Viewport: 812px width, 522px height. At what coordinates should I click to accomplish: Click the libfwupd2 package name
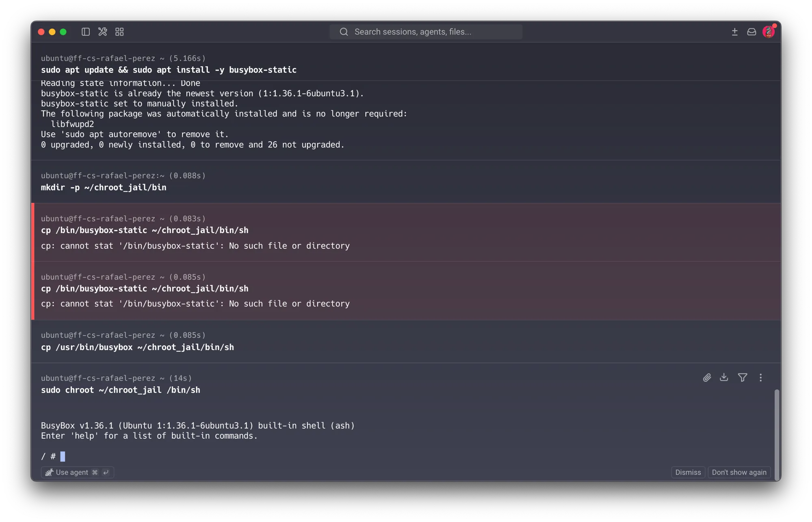(72, 124)
